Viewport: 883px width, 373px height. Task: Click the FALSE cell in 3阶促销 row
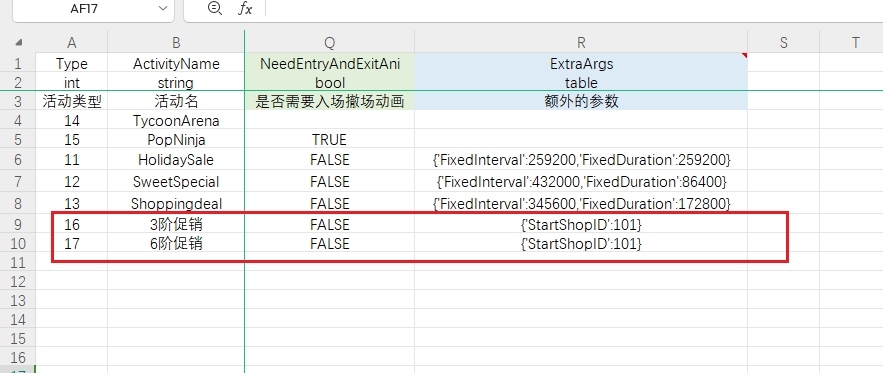click(x=330, y=224)
